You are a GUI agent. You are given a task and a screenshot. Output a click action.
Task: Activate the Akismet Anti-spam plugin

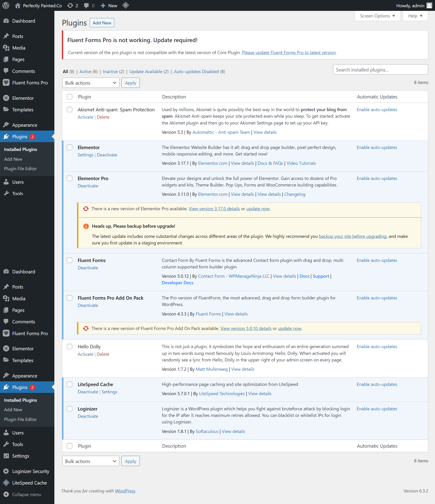pos(85,117)
